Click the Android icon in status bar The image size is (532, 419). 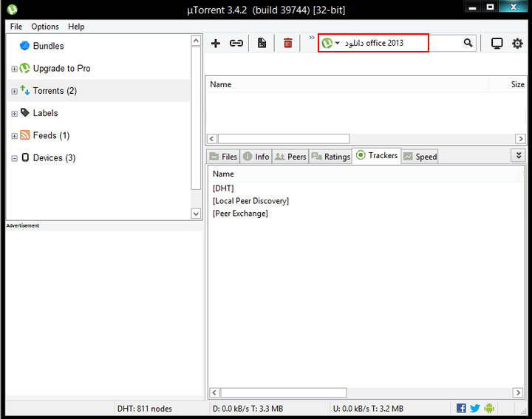click(x=488, y=408)
